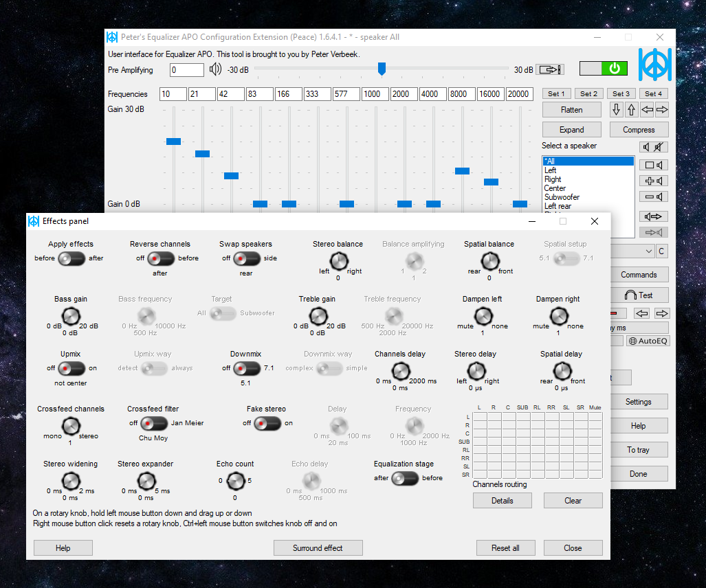
Task: Toggle the Crossfeed filter switch
Action: click(154, 423)
